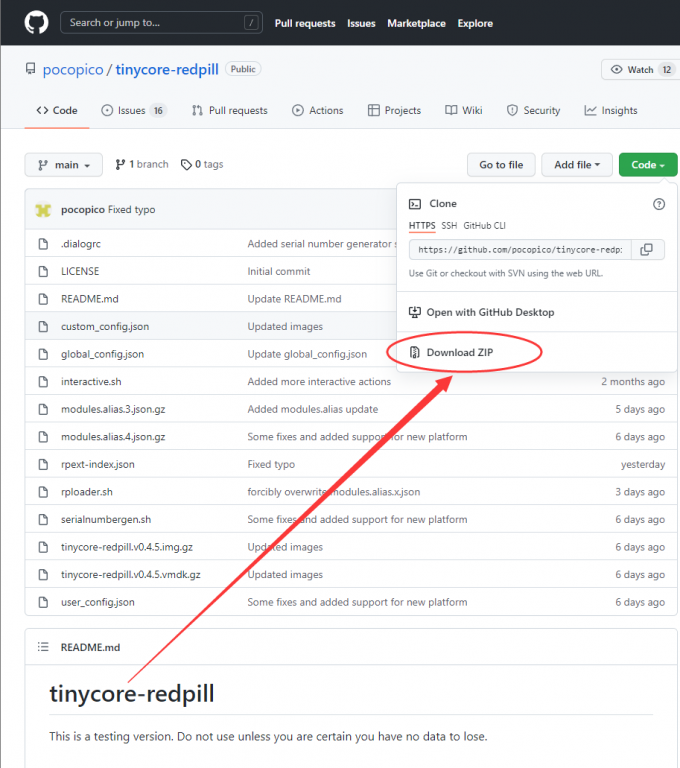Viewport: 680px width, 768px height.
Task: Open the tinycore-redpill.v0.4.5.img.gz file
Action: pos(127,547)
